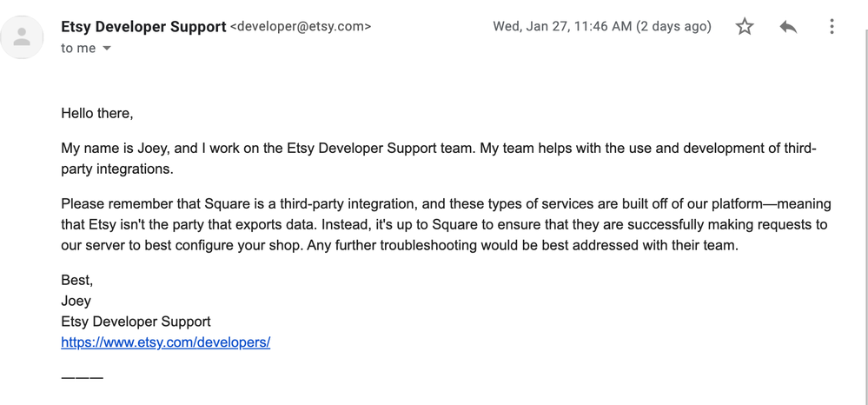Expand the 'to me' recipient details arrow
Image resolution: width=868 pixels, height=405 pixels.
pyautogui.click(x=107, y=49)
